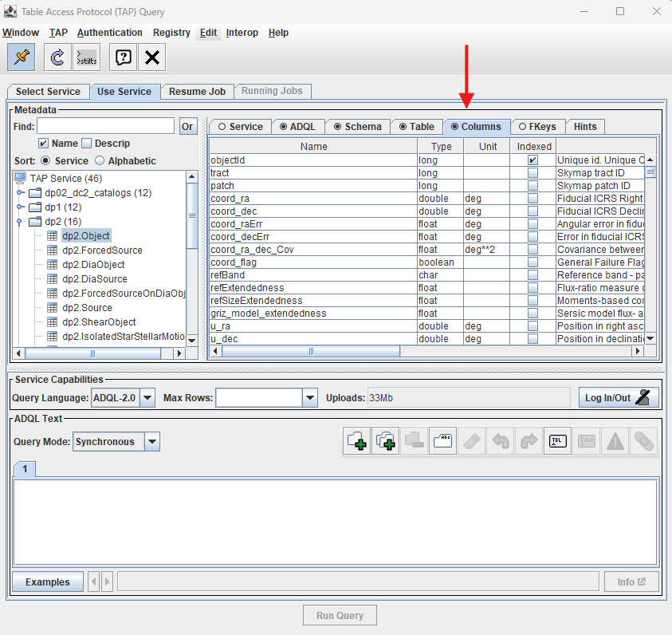The width and height of the screenshot is (672, 635).
Task: Click the redo arrow icon
Action: point(529,441)
